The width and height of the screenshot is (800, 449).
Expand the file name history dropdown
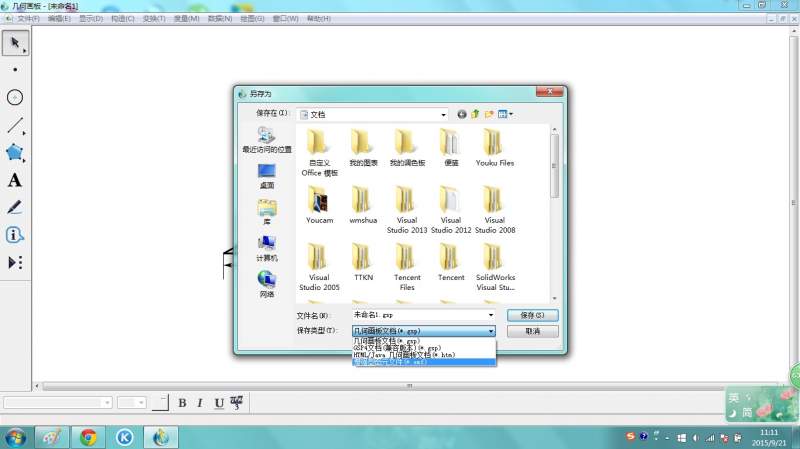490,315
